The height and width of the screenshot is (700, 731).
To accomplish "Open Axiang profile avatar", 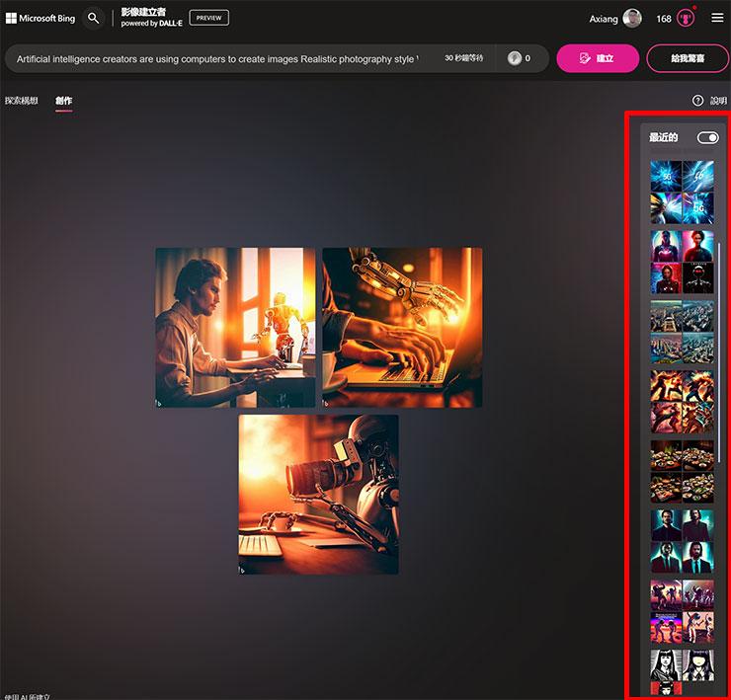I will tap(632, 18).
